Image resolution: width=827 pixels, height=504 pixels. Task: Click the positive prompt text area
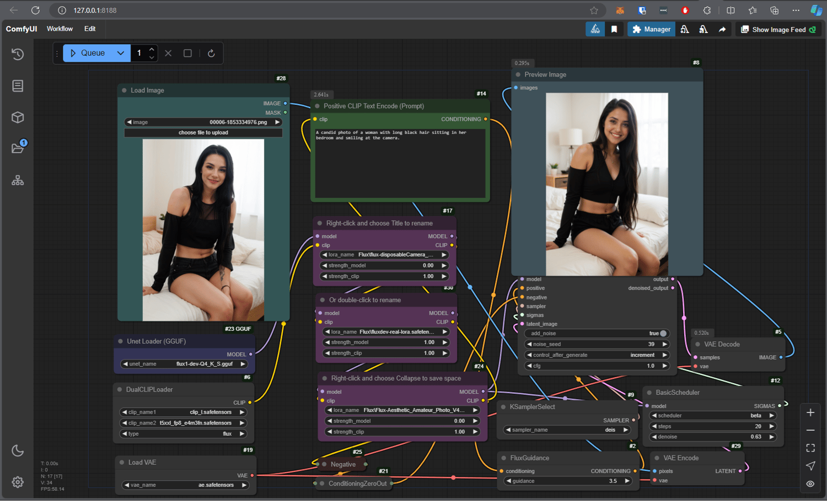400,163
